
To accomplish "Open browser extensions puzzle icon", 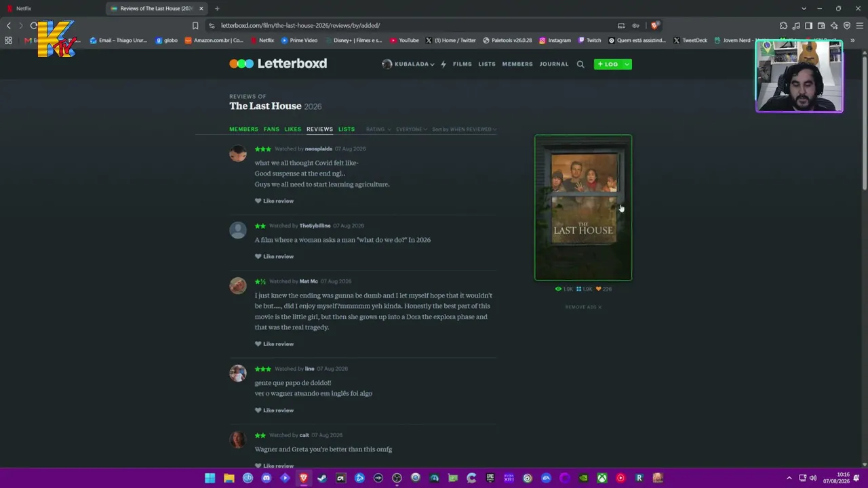I will click(x=783, y=26).
